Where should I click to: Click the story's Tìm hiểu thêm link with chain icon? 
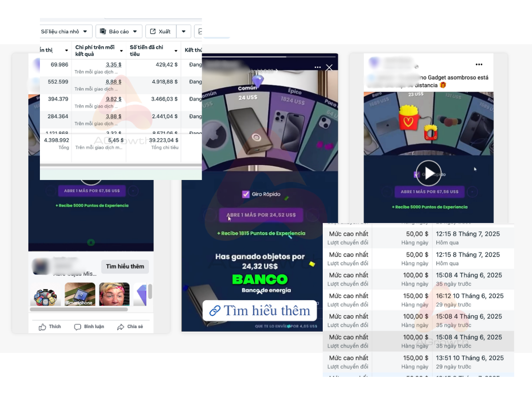(260, 310)
